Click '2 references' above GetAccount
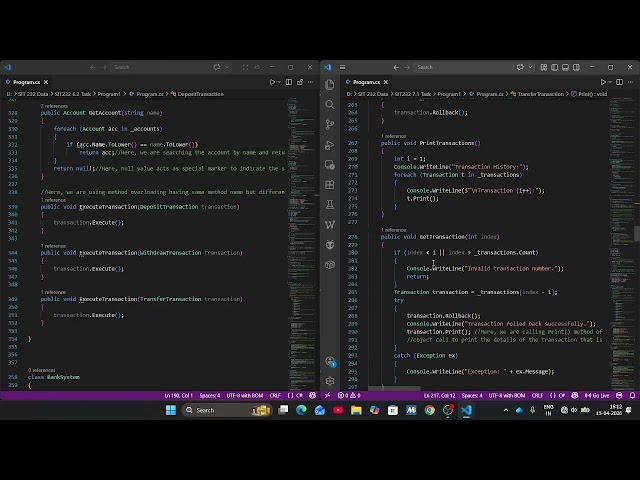The width and height of the screenshot is (640, 480). [54, 106]
